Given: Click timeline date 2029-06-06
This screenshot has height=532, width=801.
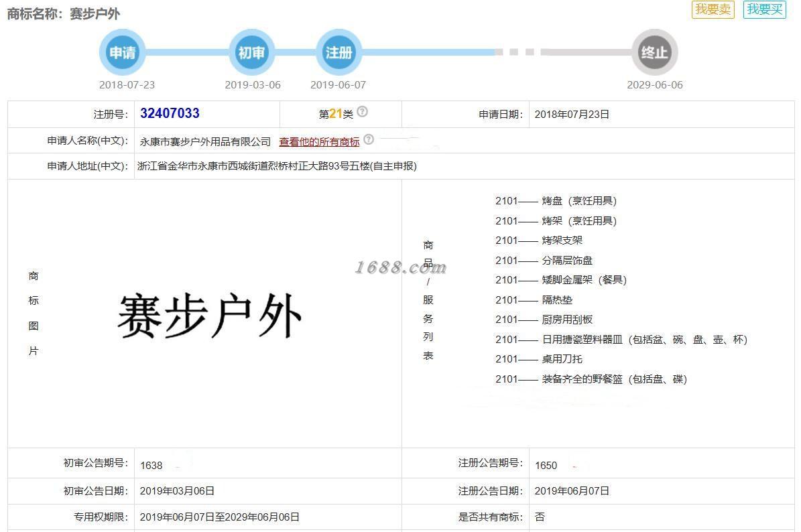Looking at the screenshot, I should (x=655, y=84).
